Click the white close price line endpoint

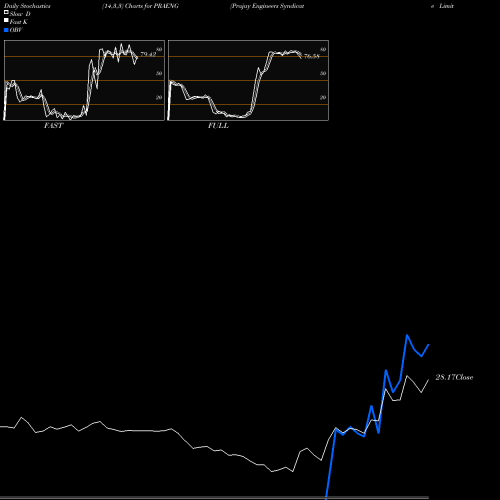[x=429, y=380]
